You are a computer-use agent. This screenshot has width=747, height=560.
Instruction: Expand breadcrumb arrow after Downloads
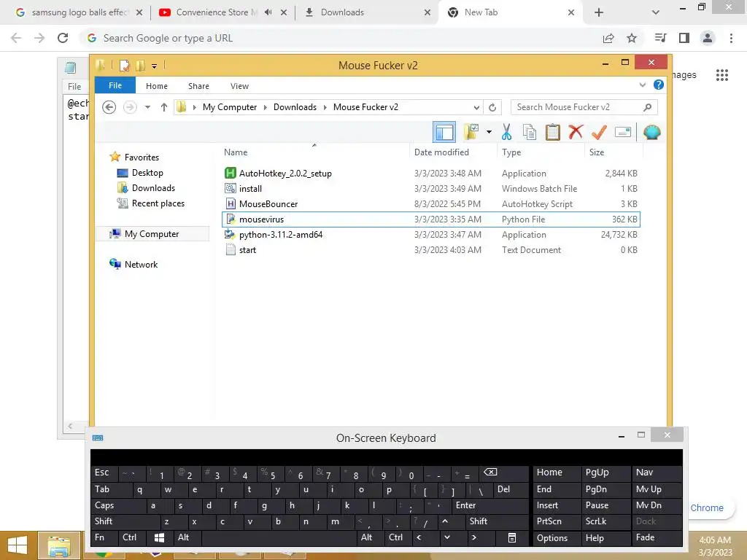pos(325,107)
